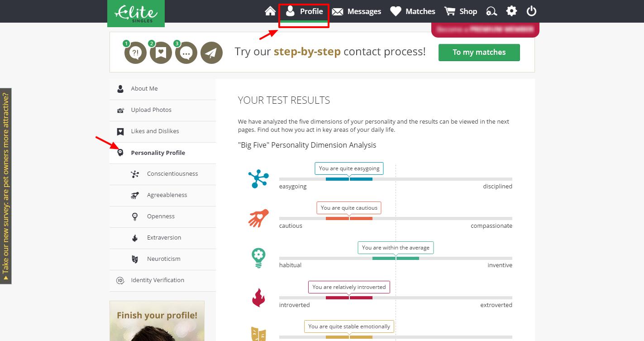The image size is (644, 341).
Task: Click the step 2 heart bookmark icon
Action: (x=161, y=53)
